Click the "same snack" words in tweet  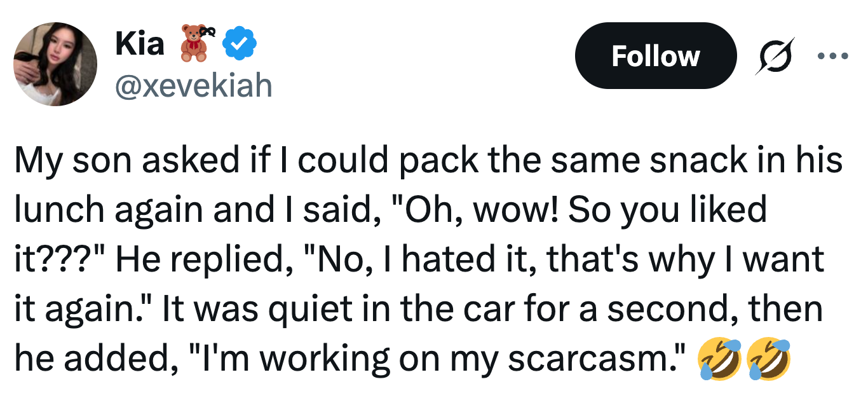612,161
